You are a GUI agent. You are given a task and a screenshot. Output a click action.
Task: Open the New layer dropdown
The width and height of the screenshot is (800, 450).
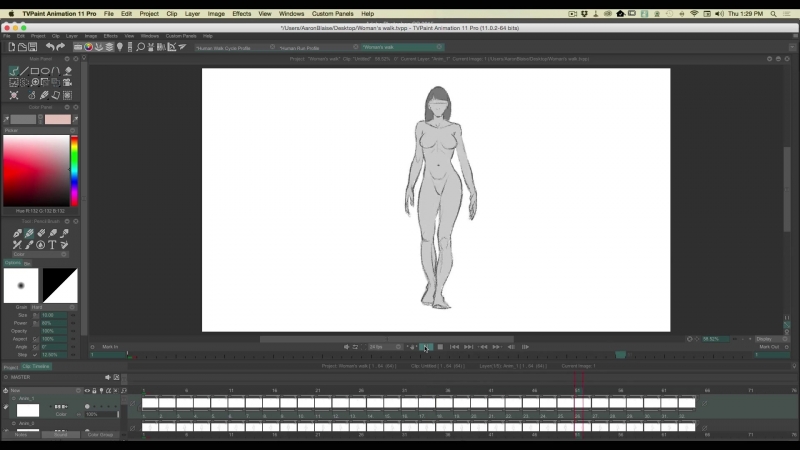click(x=45, y=391)
